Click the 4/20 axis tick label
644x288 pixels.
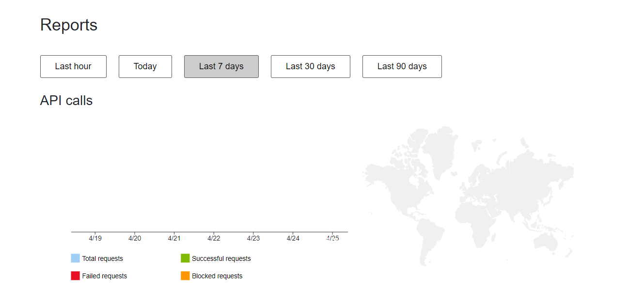pos(135,238)
